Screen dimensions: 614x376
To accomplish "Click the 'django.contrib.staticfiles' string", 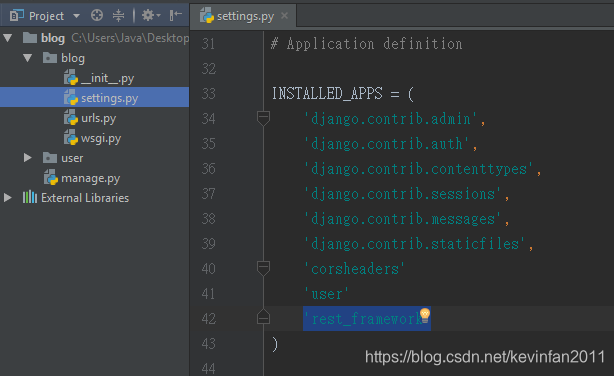I will (414, 244).
